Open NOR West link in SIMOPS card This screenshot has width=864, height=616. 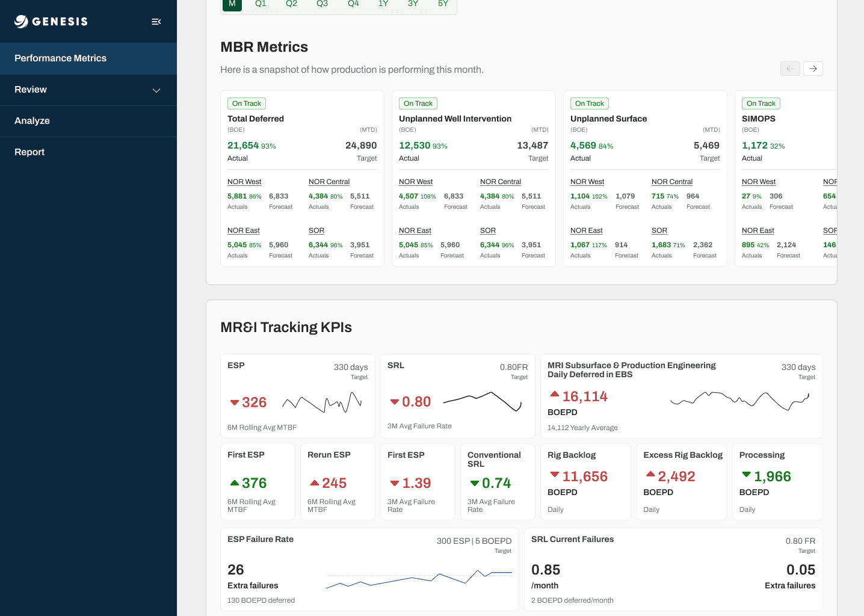[759, 182]
